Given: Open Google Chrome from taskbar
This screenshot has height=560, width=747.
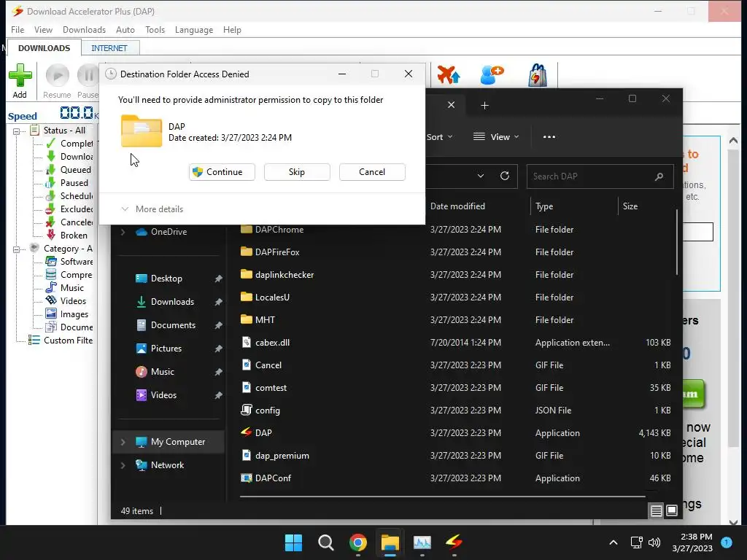Looking at the screenshot, I should [x=358, y=542].
